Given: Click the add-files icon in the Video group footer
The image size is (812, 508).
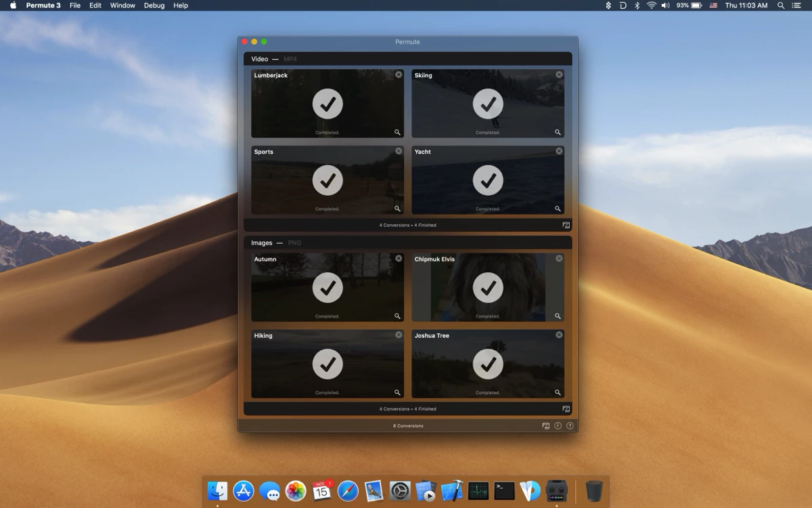Looking at the screenshot, I should click(566, 225).
